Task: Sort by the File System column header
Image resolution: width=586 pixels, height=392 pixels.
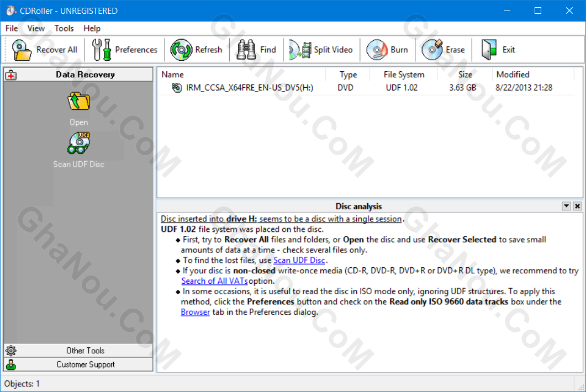Action: 403,75
